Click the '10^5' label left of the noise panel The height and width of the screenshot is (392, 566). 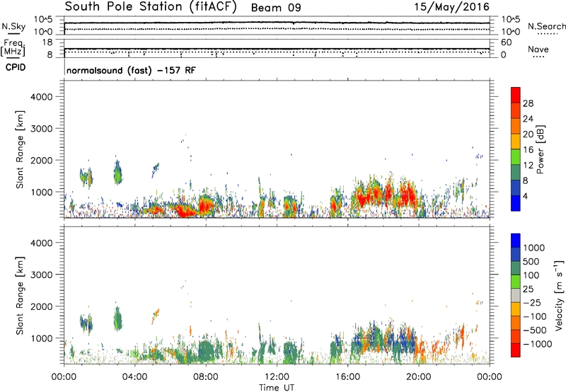pyautogui.click(x=43, y=20)
